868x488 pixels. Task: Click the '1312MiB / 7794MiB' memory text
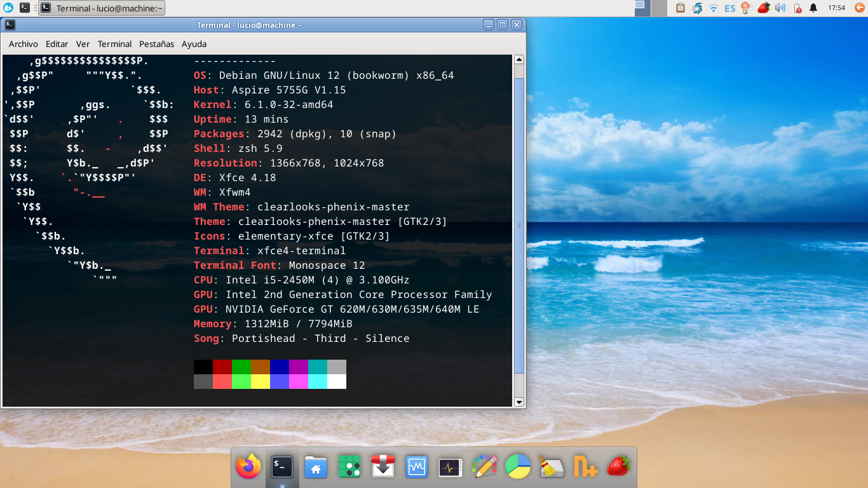coord(299,323)
